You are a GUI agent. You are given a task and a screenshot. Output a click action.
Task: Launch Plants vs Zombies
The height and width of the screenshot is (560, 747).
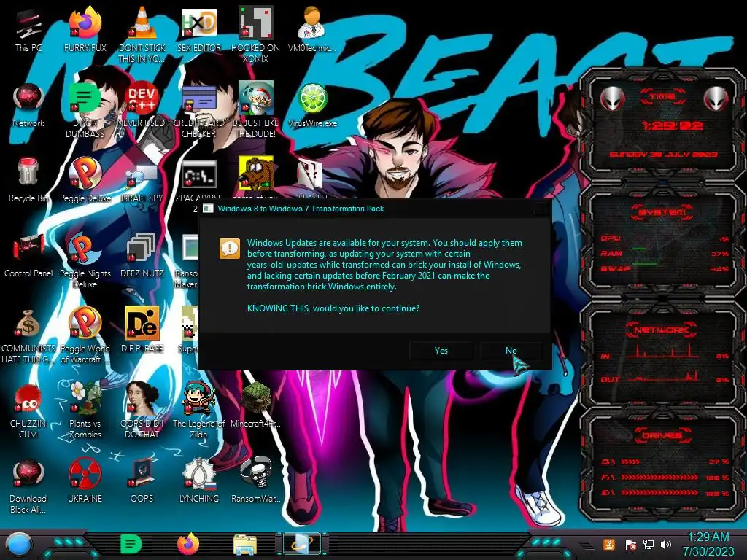click(x=85, y=411)
